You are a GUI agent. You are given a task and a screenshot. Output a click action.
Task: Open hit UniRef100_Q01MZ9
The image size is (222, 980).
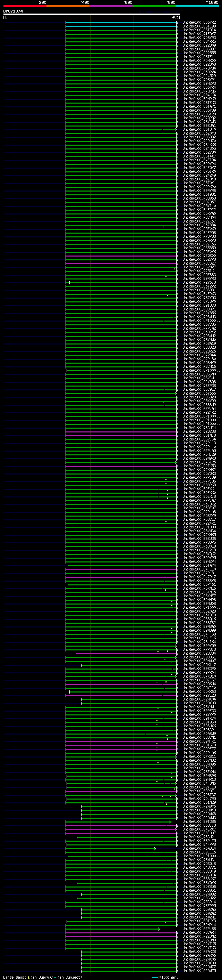tap(199, 802)
